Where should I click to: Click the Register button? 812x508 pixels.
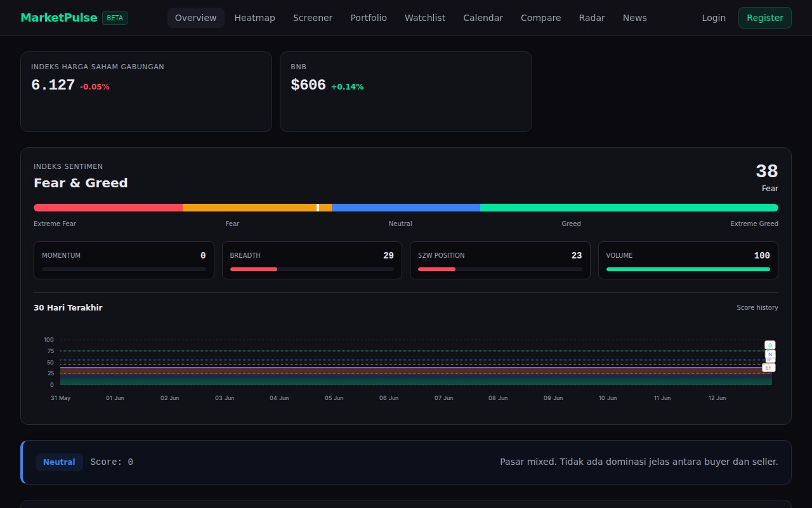(x=765, y=18)
